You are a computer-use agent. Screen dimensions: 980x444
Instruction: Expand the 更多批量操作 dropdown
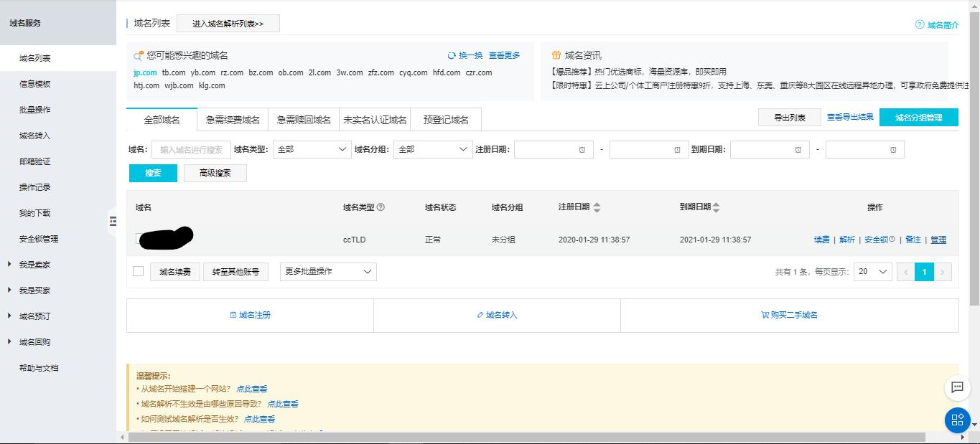click(x=327, y=271)
